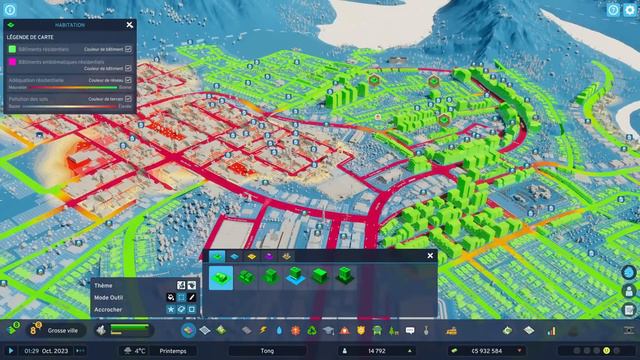Open the Police tool menu
The width and height of the screenshot is (640, 360).
point(361,330)
